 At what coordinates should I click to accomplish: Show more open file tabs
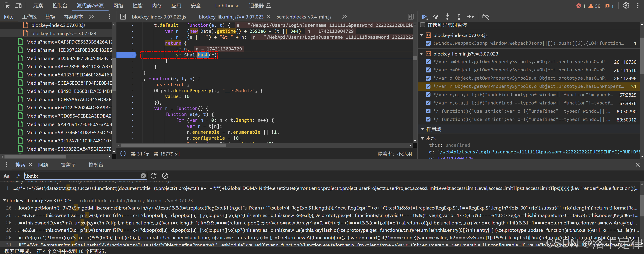click(344, 17)
